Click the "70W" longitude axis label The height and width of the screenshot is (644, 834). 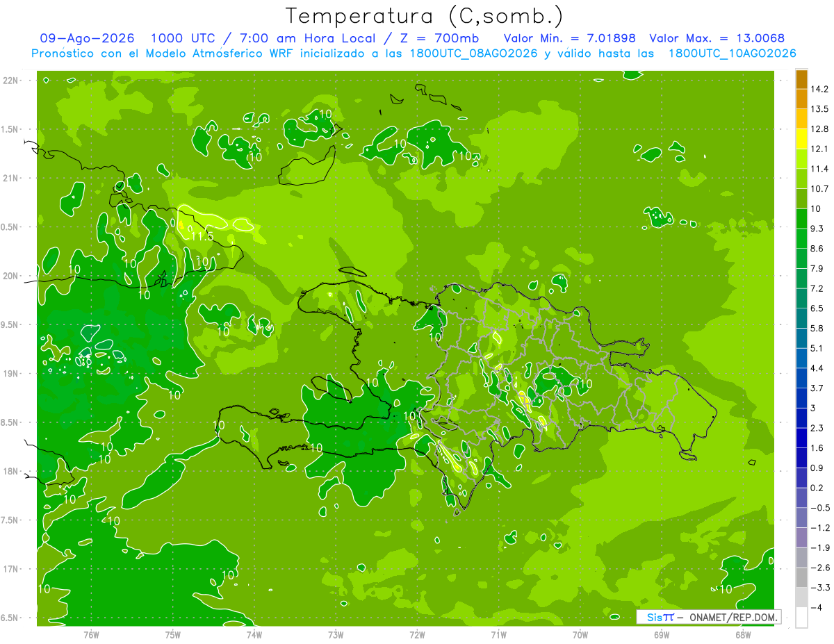point(580,634)
